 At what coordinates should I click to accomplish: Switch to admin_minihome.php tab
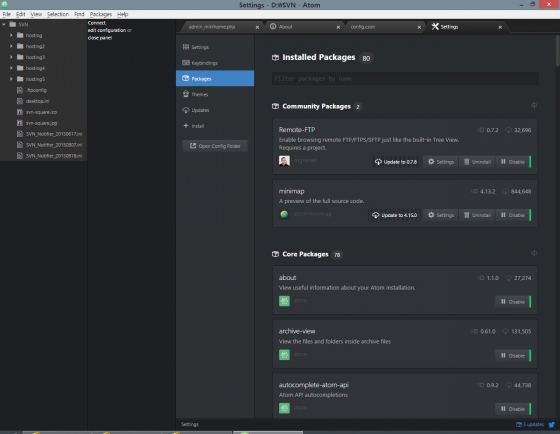[x=219, y=27]
